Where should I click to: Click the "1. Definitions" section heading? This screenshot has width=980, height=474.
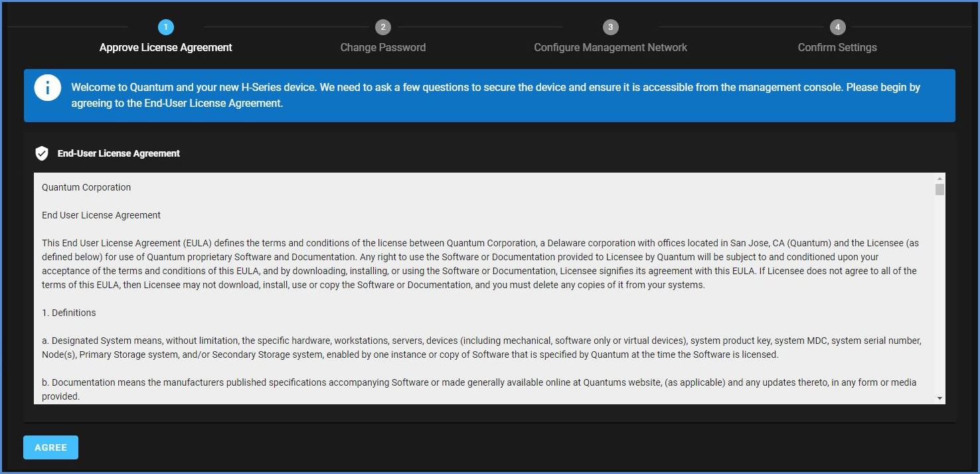(x=69, y=313)
